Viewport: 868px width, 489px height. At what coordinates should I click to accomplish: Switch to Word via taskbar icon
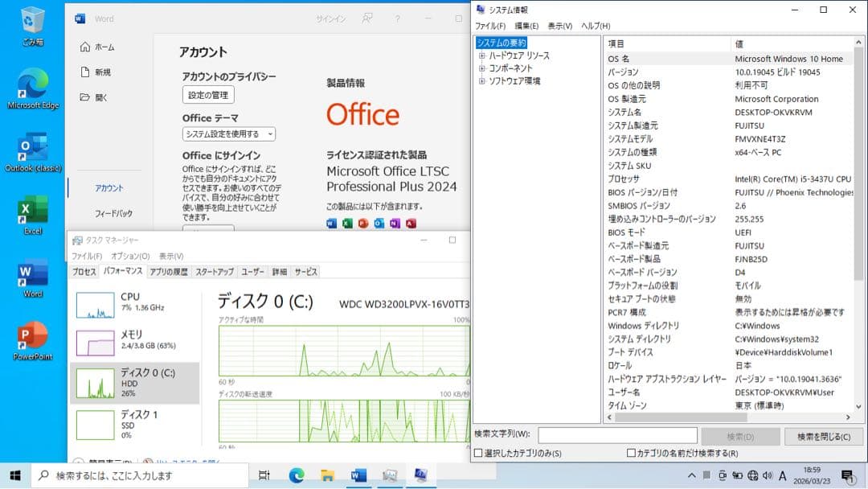pyautogui.click(x=358, y=475)
